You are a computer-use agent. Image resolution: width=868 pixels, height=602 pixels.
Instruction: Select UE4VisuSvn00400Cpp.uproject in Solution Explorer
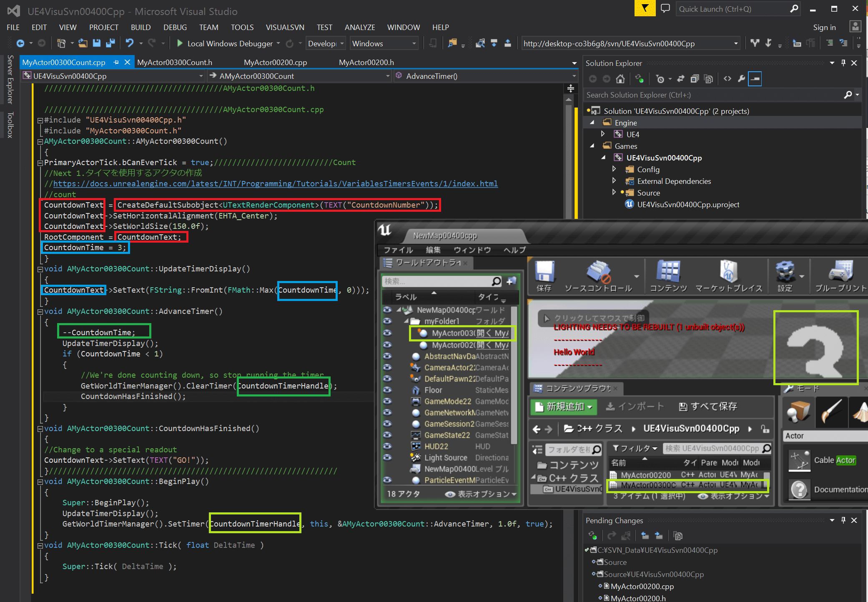pos(688,205)
